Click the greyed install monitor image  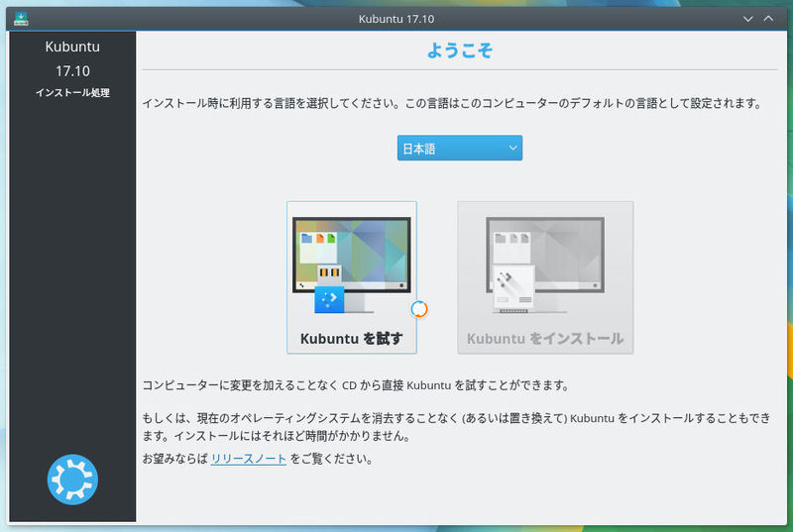point(544,266)
